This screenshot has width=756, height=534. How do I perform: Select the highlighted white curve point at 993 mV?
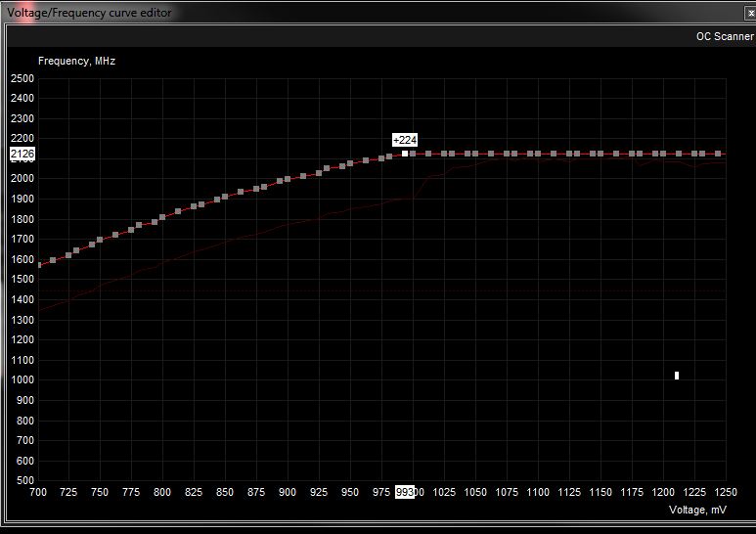point(405,154)
